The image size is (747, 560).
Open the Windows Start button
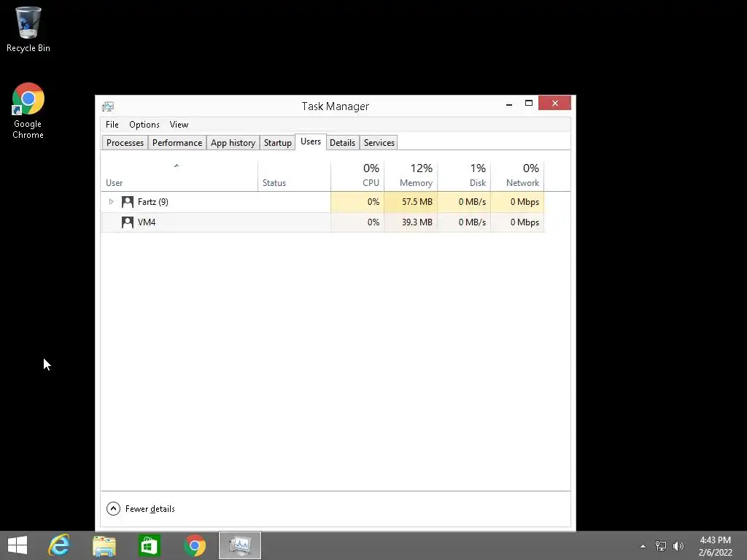click(x=18, y=545)
